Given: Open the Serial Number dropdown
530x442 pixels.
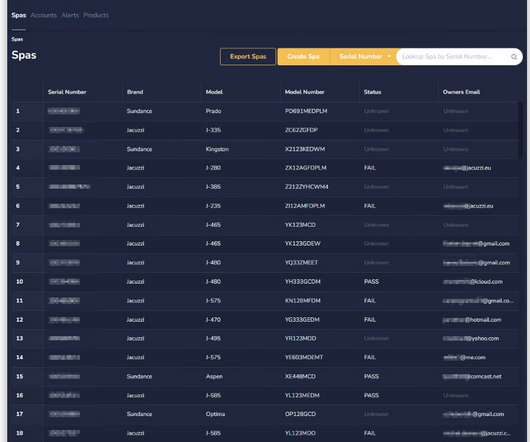Looking at the screenshot, I should tap(364, 56).
